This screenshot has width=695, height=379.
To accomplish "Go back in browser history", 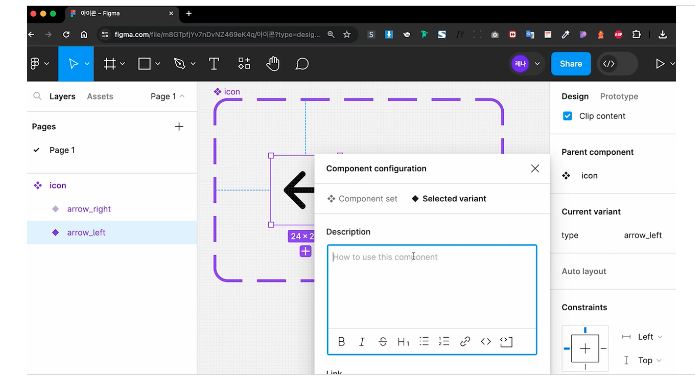I will click(x=31, y=35).
